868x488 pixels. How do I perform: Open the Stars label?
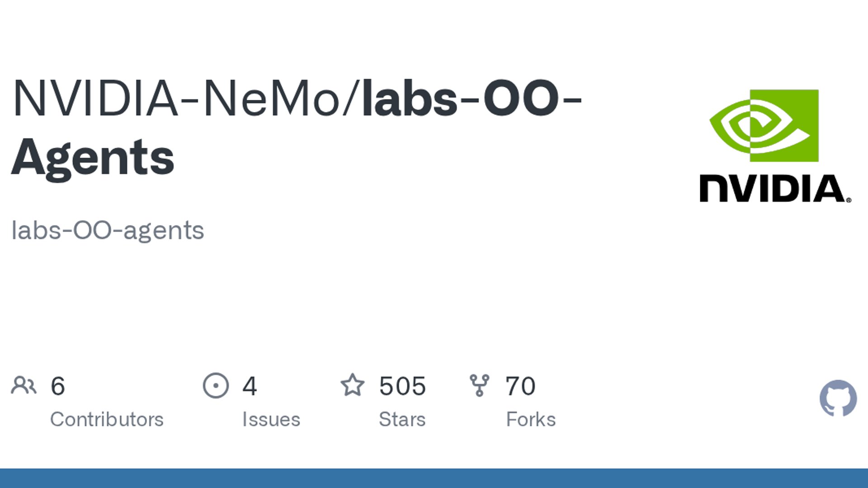(402, 419)
